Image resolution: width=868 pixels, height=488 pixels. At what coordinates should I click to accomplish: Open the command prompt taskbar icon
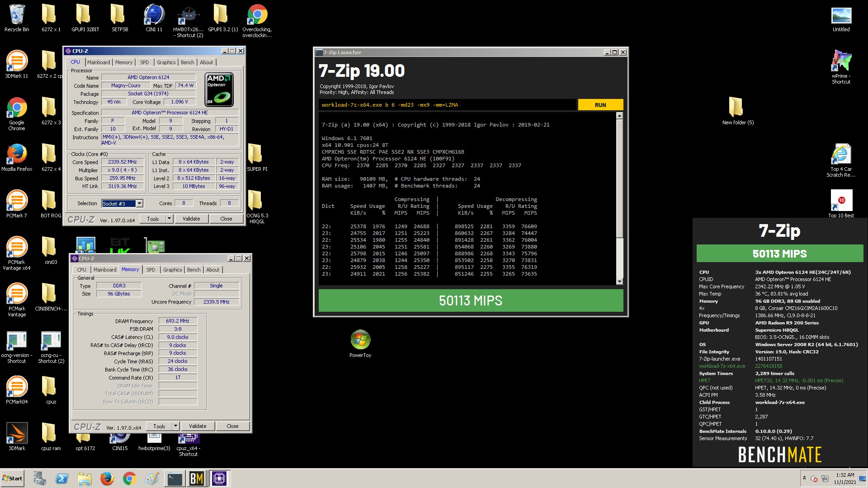tap(174, 479)
